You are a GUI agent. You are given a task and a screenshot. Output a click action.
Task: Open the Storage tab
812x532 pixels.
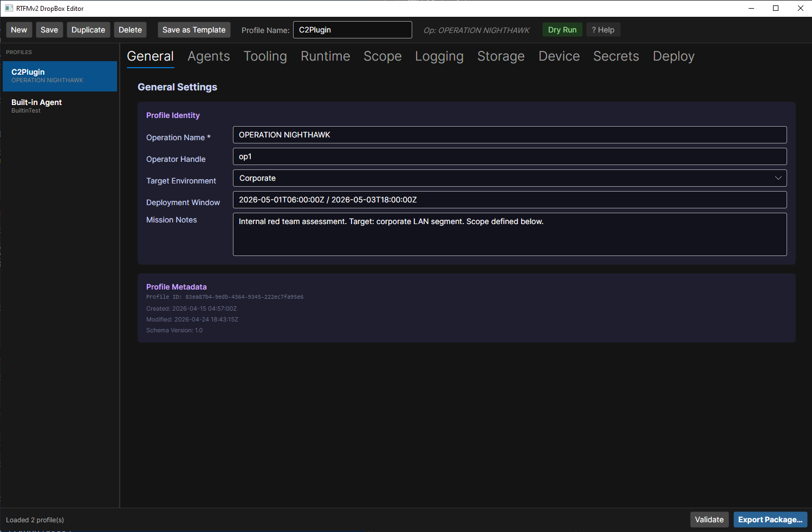[x=501, y=56]
